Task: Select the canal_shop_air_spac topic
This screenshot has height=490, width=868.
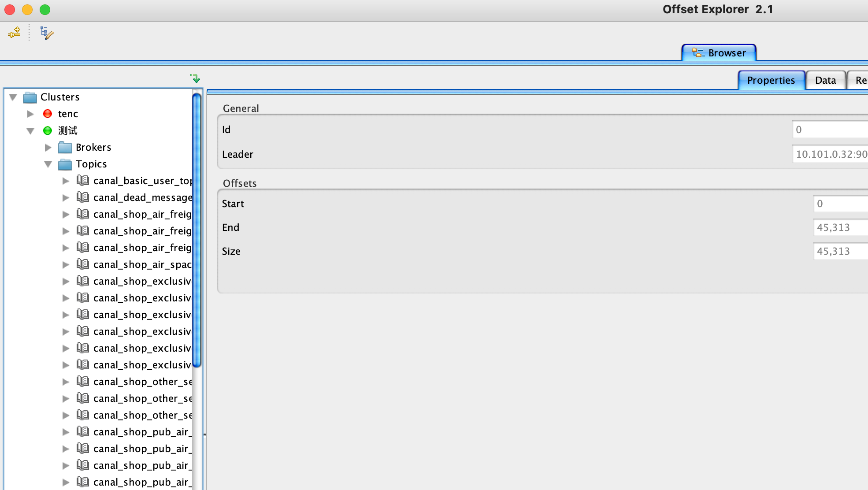Action: point(142,264)
